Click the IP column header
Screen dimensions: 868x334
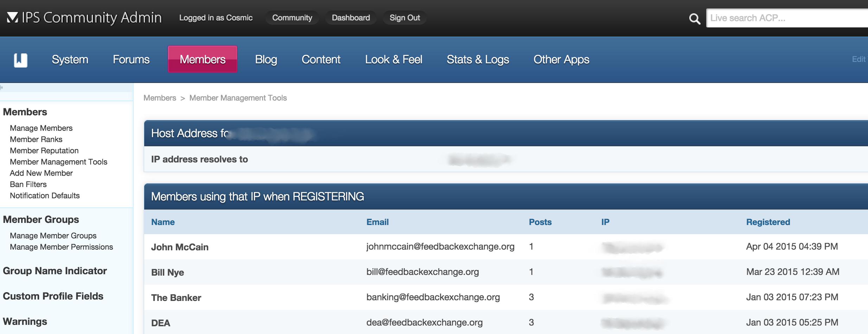tap(605, 222)
